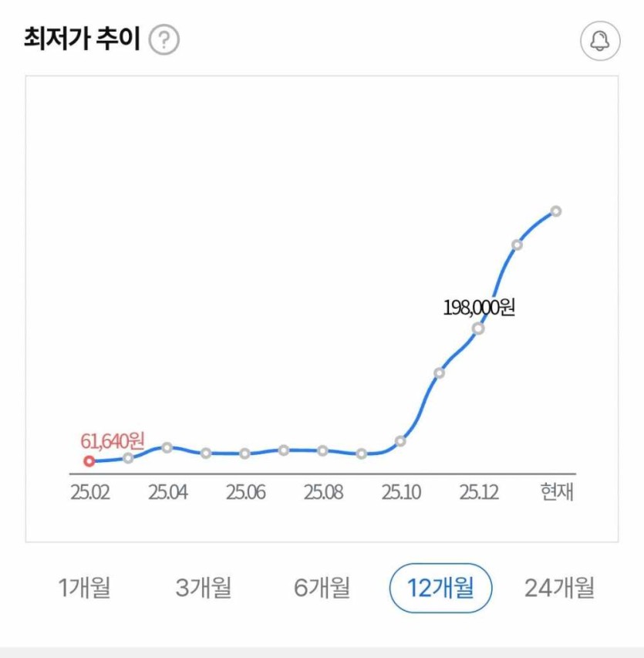Choose the 6개월 period tab
The image size is (644, 658).
click(x=322, y=588)
